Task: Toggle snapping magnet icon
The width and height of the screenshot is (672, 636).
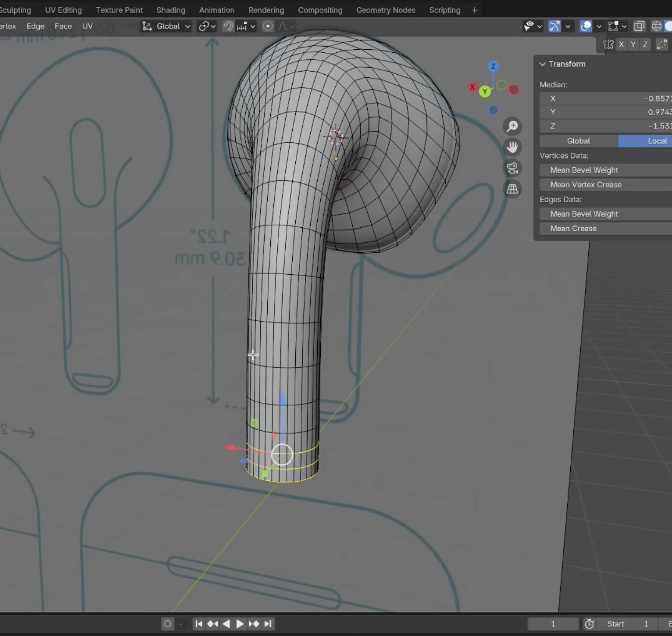Action: pyautogui.click(x=228, y=26)
